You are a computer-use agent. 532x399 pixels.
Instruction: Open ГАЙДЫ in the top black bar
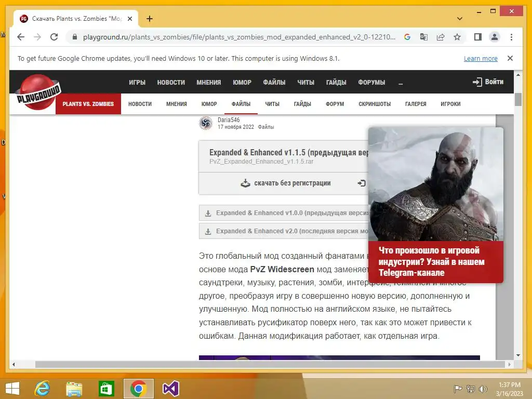point(336,83)
